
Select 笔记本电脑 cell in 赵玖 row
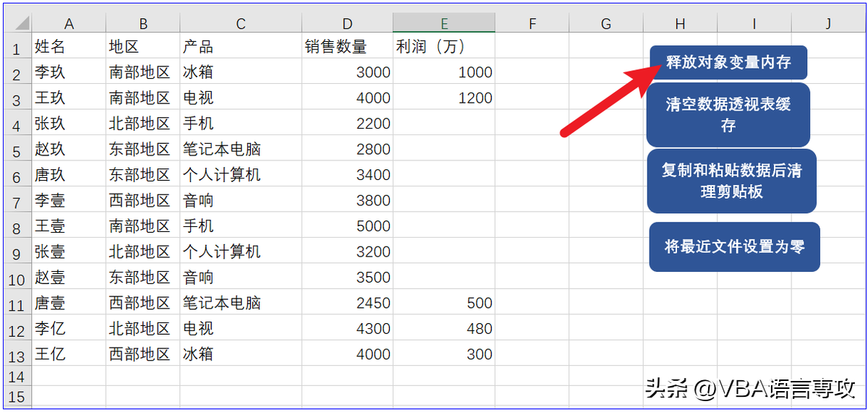click(241, 149)
